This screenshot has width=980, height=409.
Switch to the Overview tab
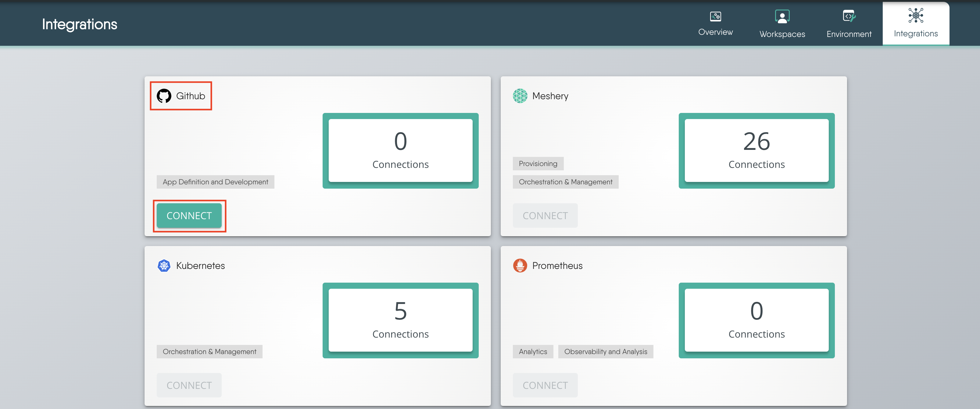click(715, 24)
